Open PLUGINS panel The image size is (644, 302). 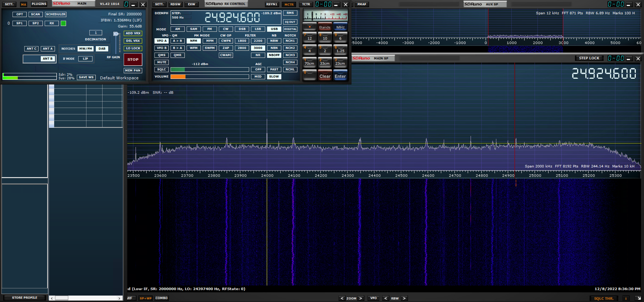click(39, 4)
